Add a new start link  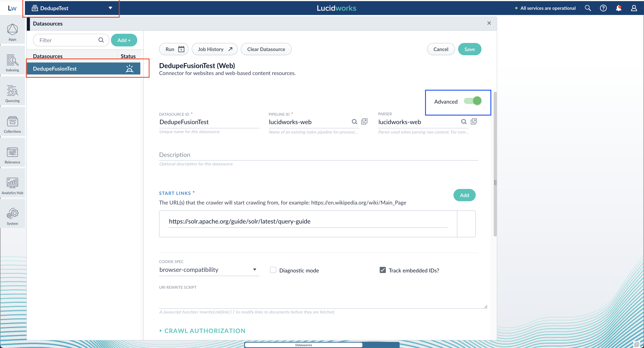(464, 195)
